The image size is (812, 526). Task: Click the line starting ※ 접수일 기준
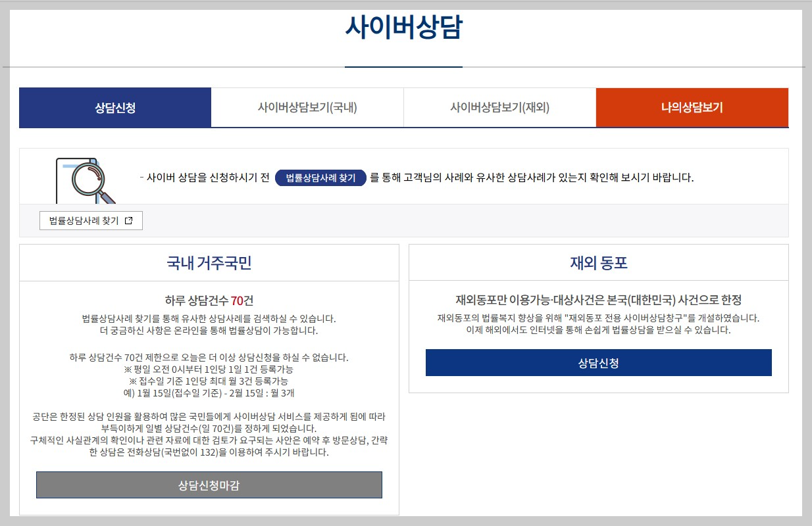209,381
